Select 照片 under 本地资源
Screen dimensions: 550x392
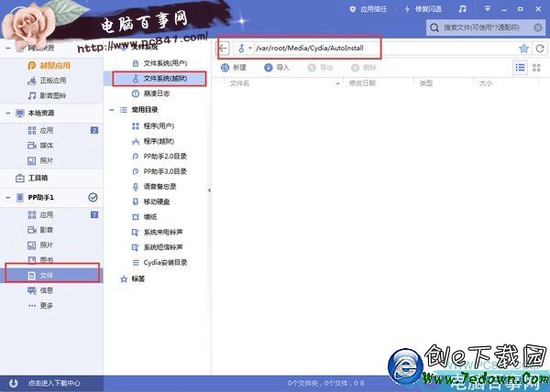click(40, 161)
